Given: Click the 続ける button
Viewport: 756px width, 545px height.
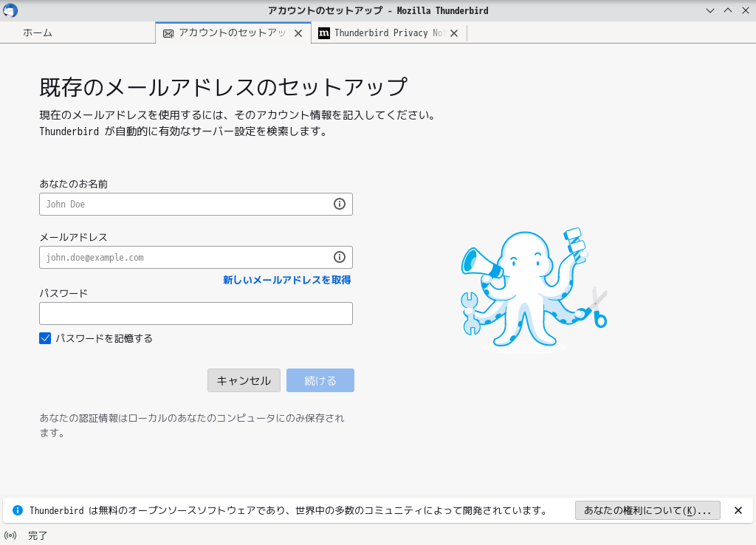Looking at the screenshot, I should coord(320,380).
